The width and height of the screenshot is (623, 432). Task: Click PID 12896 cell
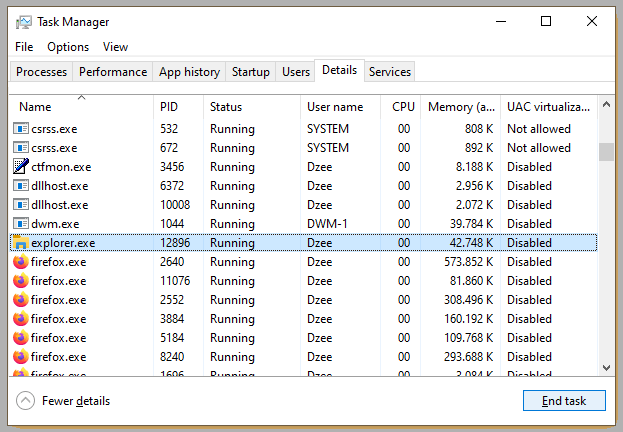tap(175, 243)
